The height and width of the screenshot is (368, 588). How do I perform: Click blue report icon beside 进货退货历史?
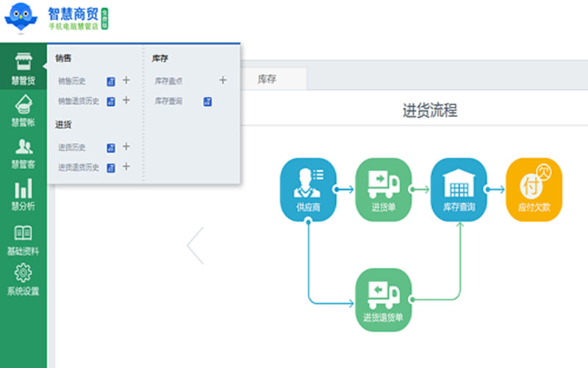coord(111,168)
